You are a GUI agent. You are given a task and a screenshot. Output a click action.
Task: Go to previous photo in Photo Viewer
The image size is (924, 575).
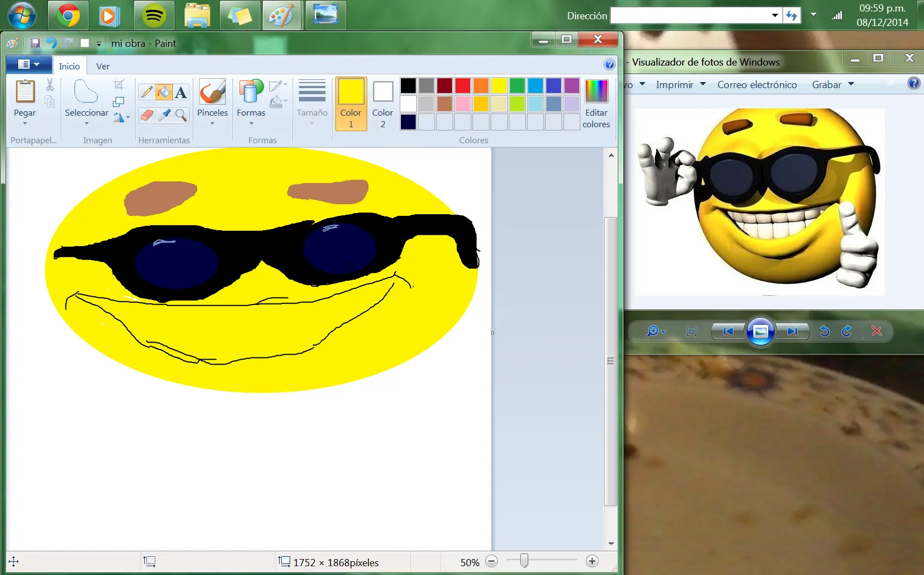click(728, 331)
